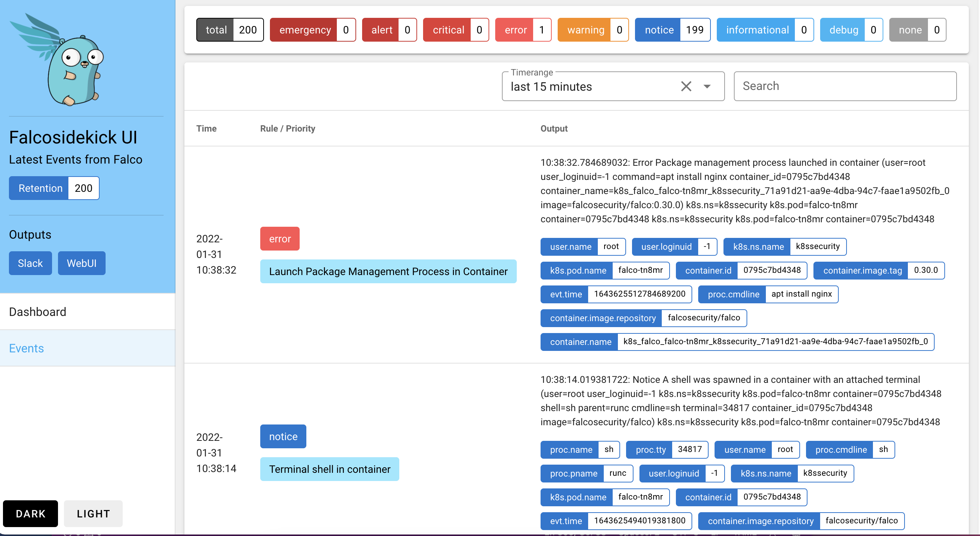980x536 pixels.
Task: Filter by informational severity
Action: (765, 30)
